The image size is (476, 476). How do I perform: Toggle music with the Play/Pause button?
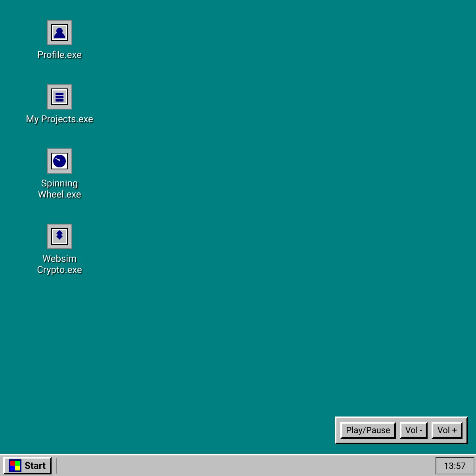point(368,430)
